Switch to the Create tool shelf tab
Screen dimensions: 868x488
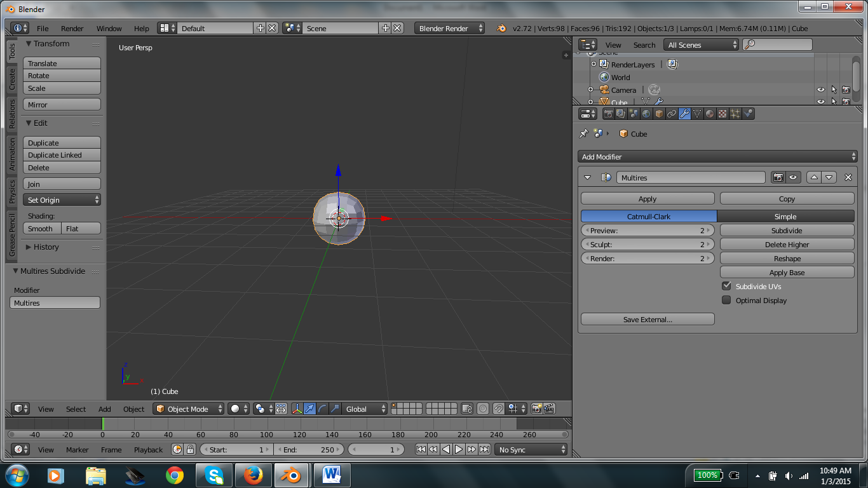pyautogui.click(x=12, y=79)
